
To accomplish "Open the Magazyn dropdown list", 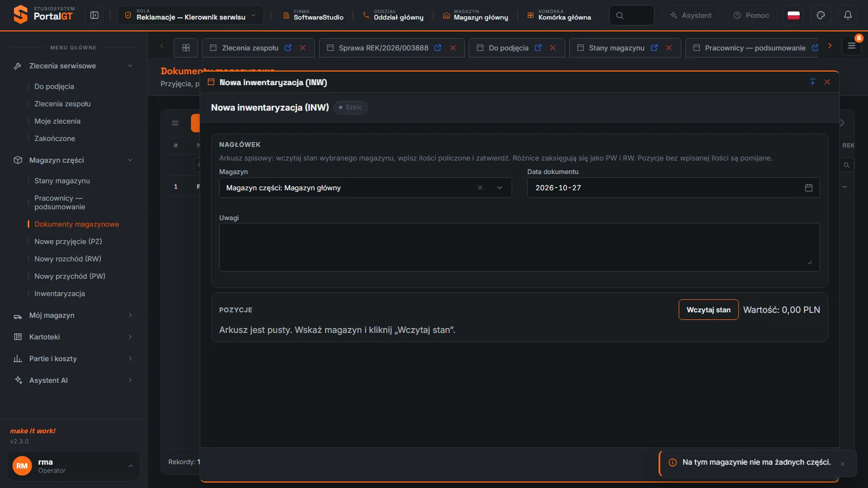I will click(500, 188).
